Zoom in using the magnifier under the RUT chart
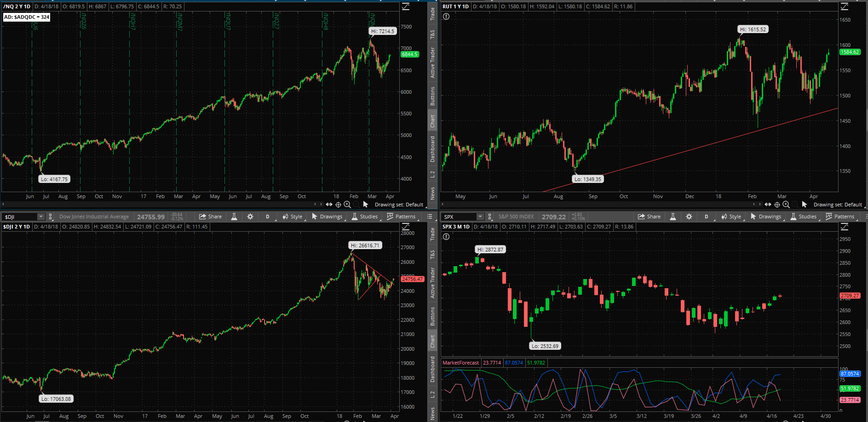The height and width of the screenshot is (422, 868). pos(786,205)
